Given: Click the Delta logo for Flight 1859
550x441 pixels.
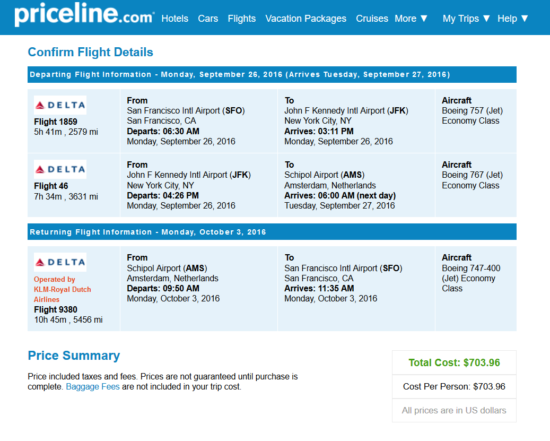Looking at the screenshot, I should (60, 105).
